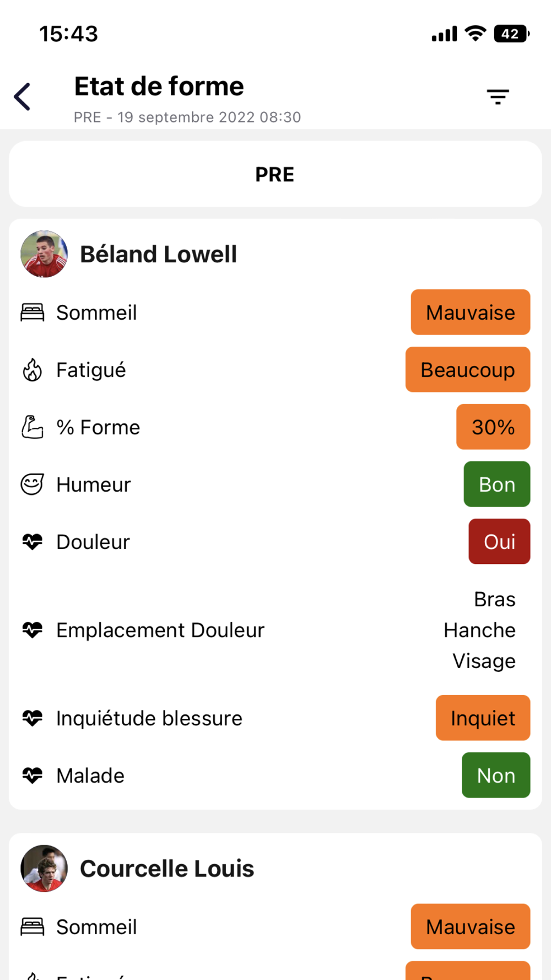Tap the 30% forme badge
This screenshot has width=551, height=980.
click(x=493, y=427)
